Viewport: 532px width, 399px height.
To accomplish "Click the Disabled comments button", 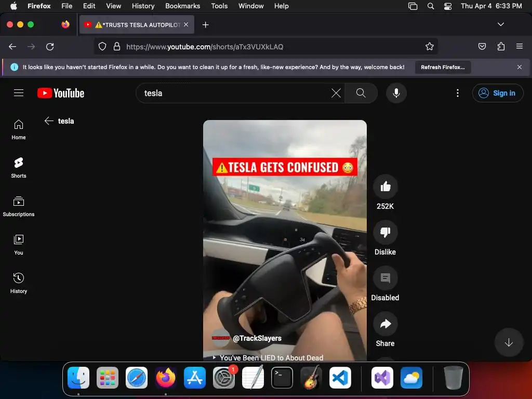I will pos(385,278).
